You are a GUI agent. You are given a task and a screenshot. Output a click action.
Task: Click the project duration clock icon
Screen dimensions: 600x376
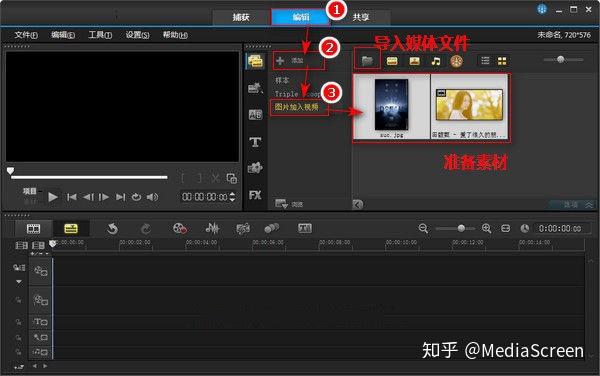point(525,228)
